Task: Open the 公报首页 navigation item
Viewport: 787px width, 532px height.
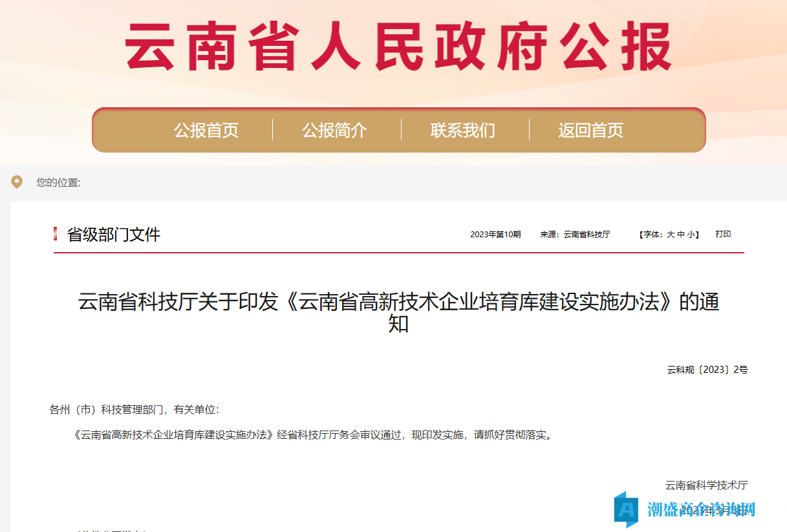Action: 206,131
